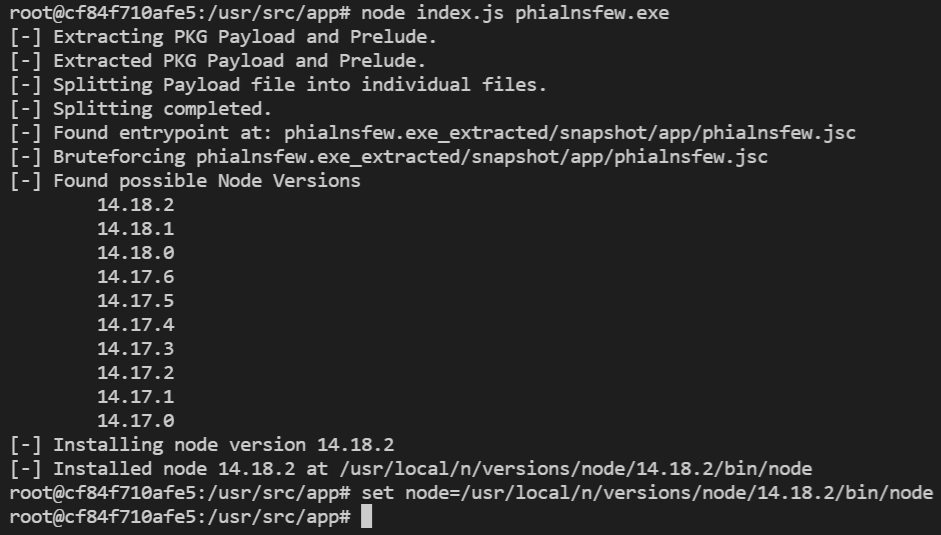
Task: Click the 'node index.js phialnsfew.exe' command text
Action: pyautogui.click(x=515, y=13)
